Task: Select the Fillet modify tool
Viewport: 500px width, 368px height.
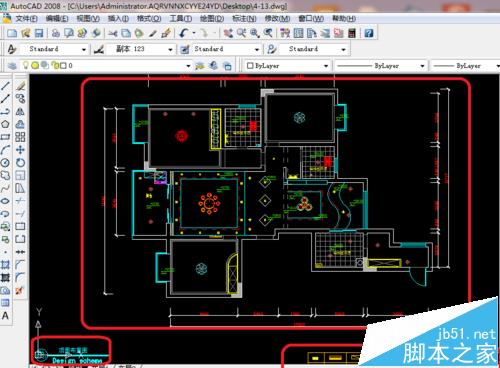Action: click(x=20, y=277)
